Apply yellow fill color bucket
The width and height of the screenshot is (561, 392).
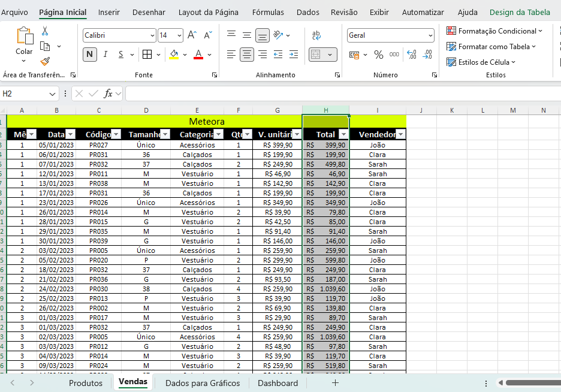174,55
